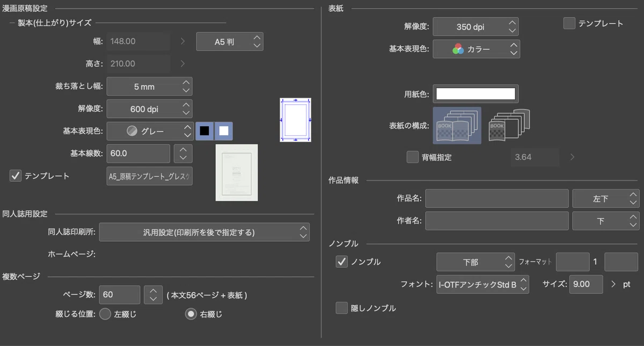Open the cover カラー expression color dropdown
The width and height of the screenshot is (644, 346).
(x=476, y=49)
